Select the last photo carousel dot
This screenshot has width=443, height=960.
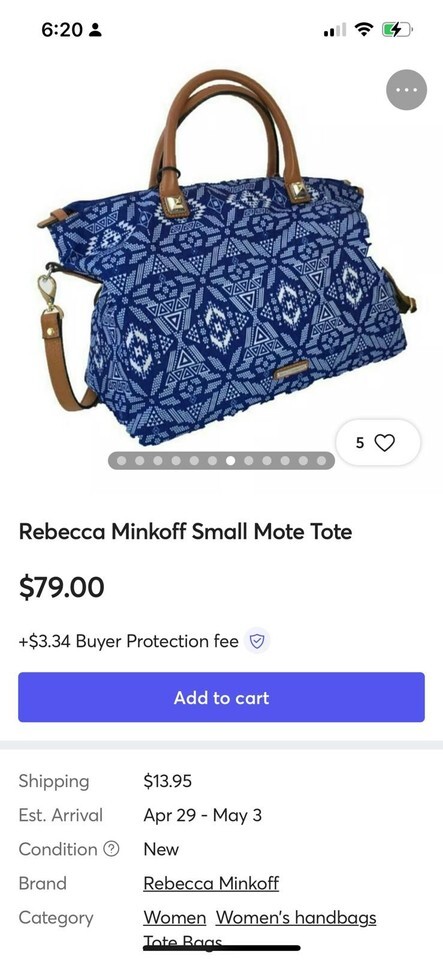(321, 460)
